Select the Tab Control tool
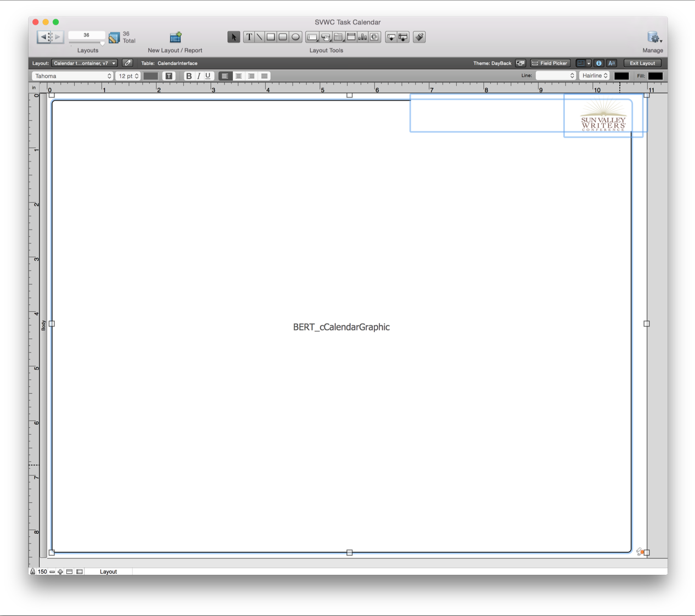The height and width of the screenshot is (616, 695). (x=339, y=37)
